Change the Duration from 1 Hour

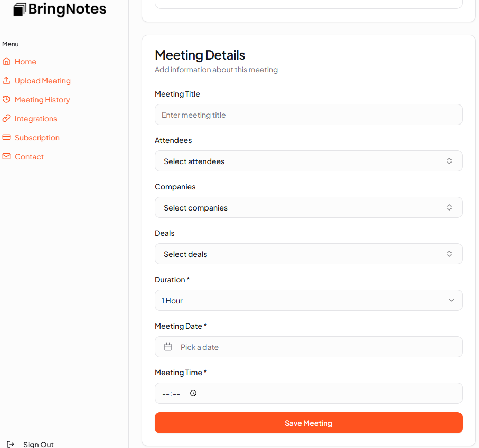click(x=308, y=300)
